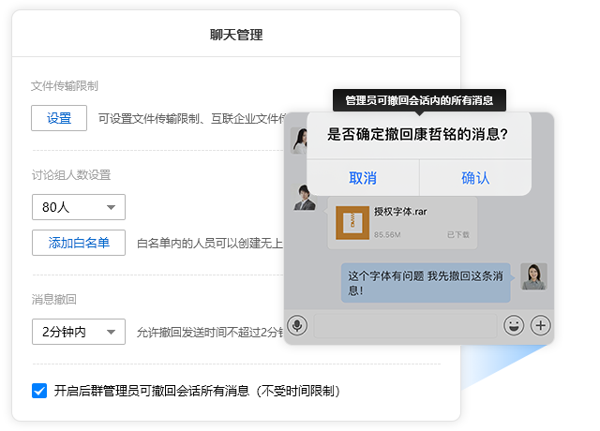The image size is (600, 431).
Task: Open the 80人 group size dropdown
Action: pos(78,207)
